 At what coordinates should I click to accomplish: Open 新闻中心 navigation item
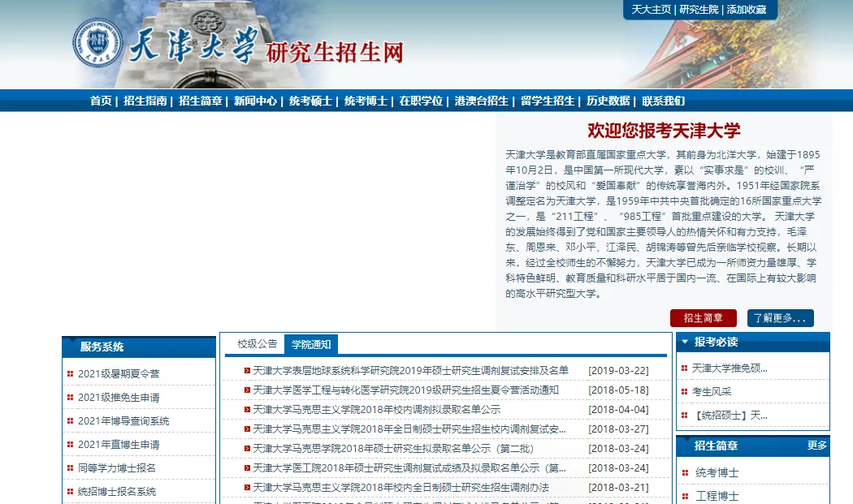(255, 101)
